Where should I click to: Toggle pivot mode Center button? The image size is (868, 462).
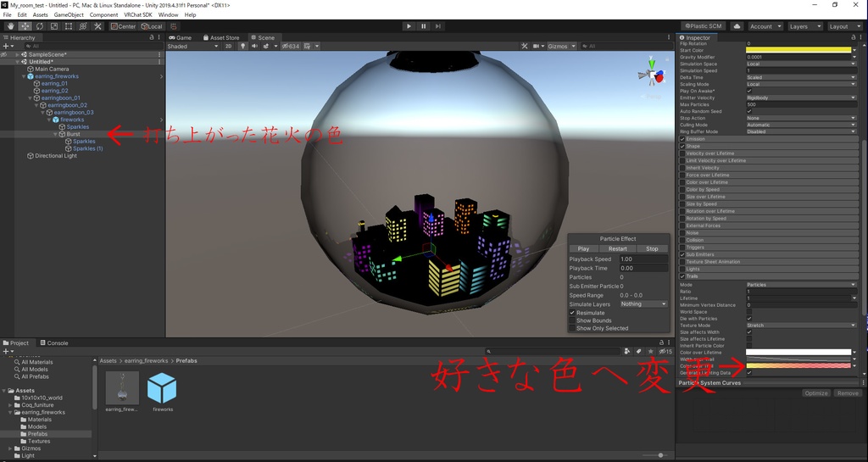123,26
